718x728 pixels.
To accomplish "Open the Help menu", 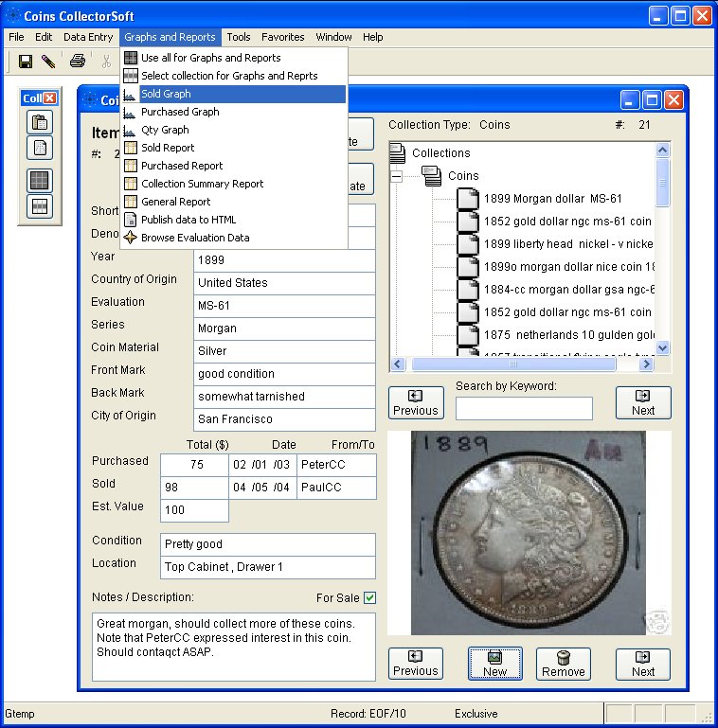I will (373, 37).
